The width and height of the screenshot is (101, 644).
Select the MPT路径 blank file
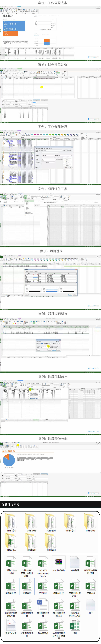[x=75, y=564]
